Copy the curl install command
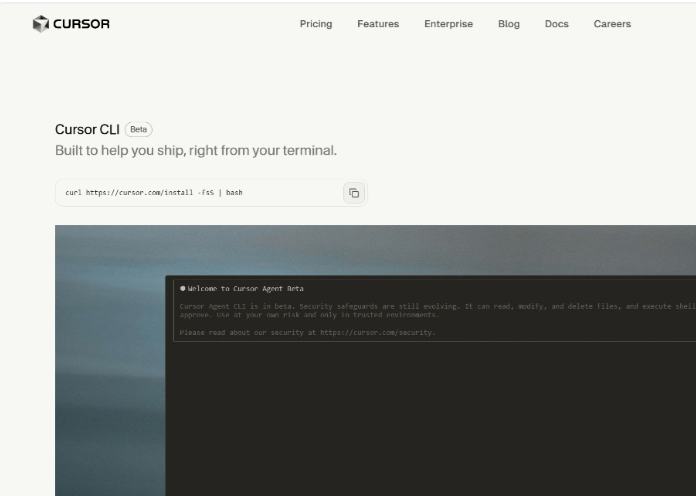The height and width of the screenshot is (496, 696). [354, 193]
